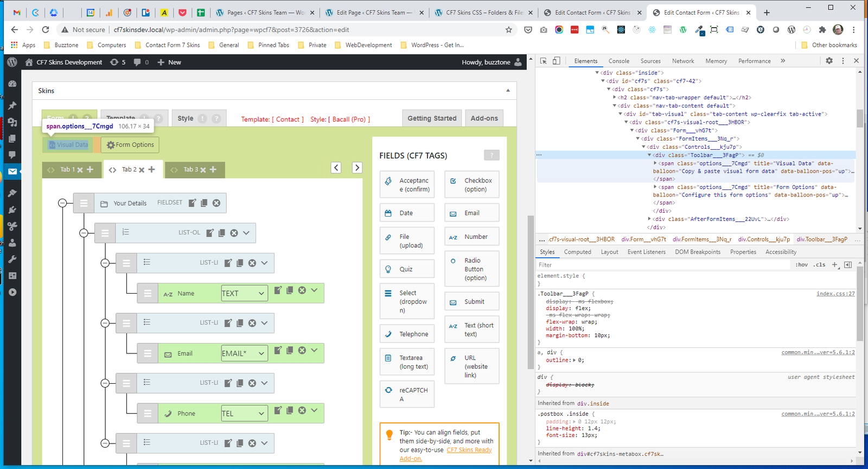Image resolution: width=868 pixels, height=469 pixels.
Task: Expand the Phone field options chevron
Action: coord(314,410)
